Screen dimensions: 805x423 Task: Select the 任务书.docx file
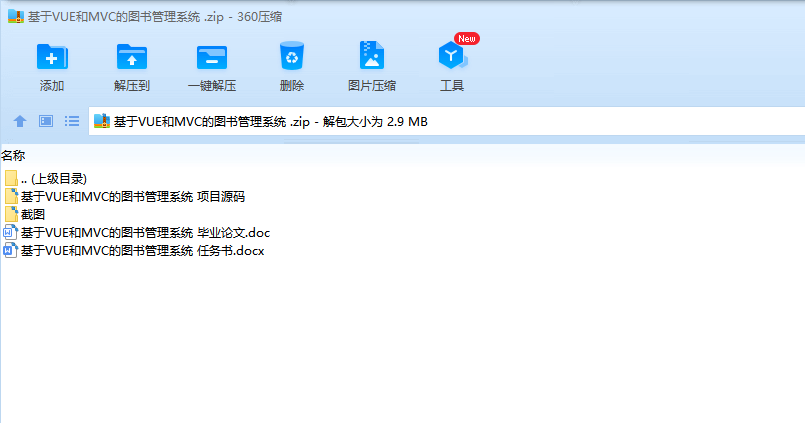coord(134,251)
